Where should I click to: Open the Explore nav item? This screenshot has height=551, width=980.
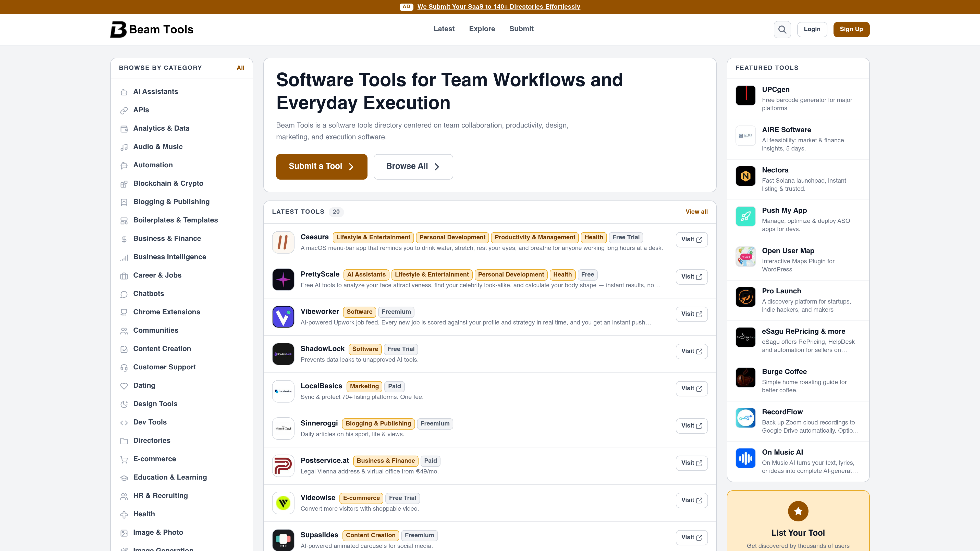click(482, 29)
